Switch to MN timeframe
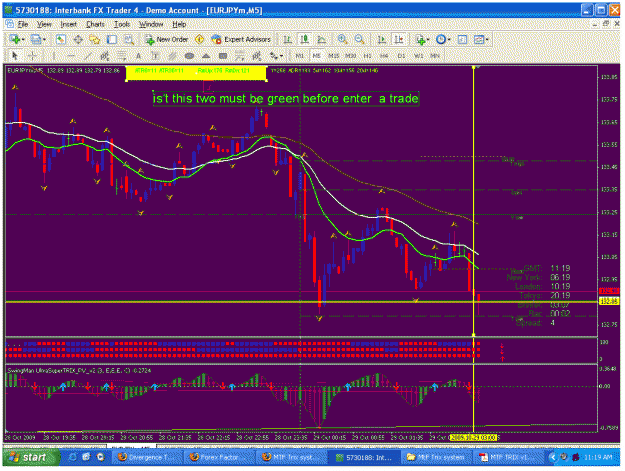 coord(435,56)
